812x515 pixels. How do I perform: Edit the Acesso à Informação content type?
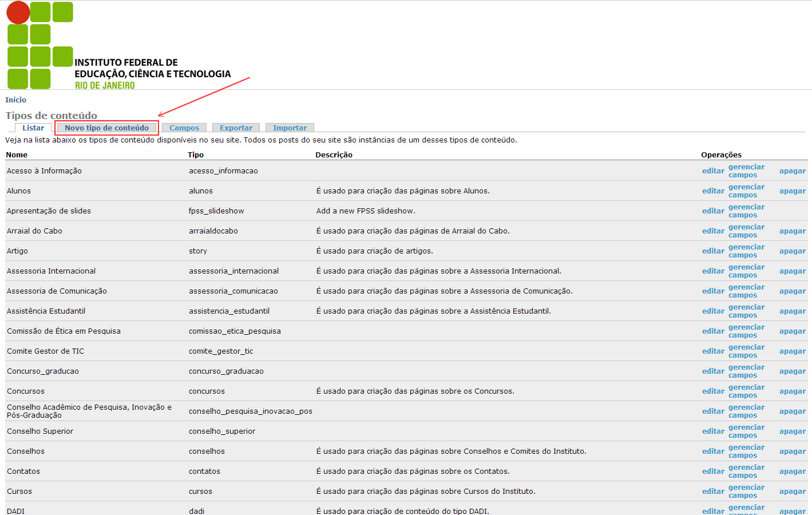713,171
